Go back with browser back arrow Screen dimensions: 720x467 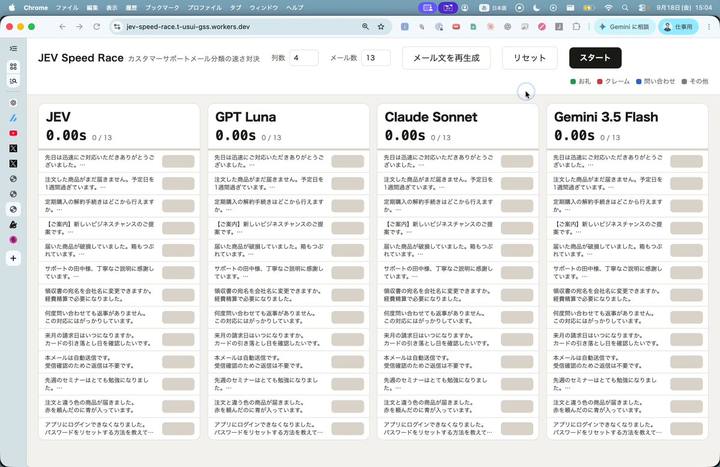pos(62,27)
